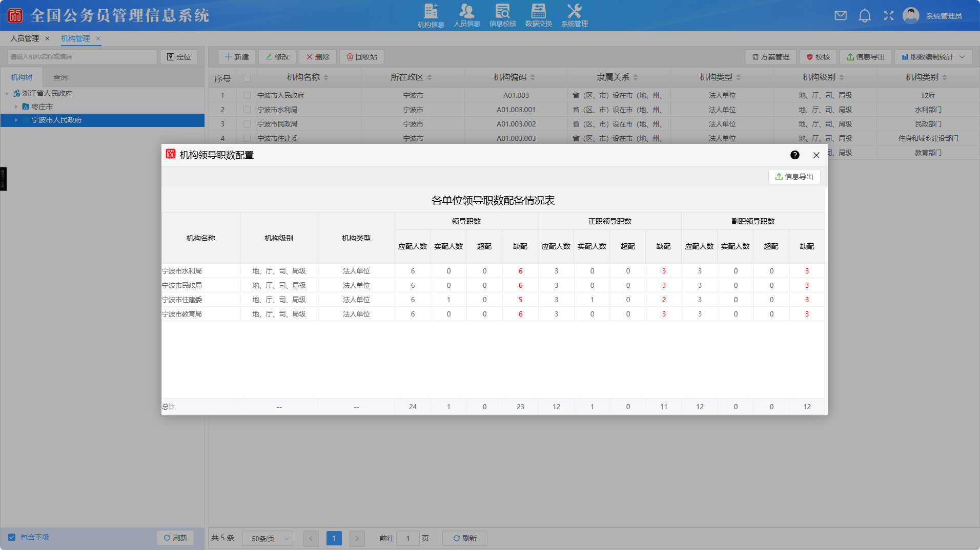Select the checkbox for 宁波市人民政府 row
Image resolution: width=980 pixels, height=550 pixels.
click(247, 95)
